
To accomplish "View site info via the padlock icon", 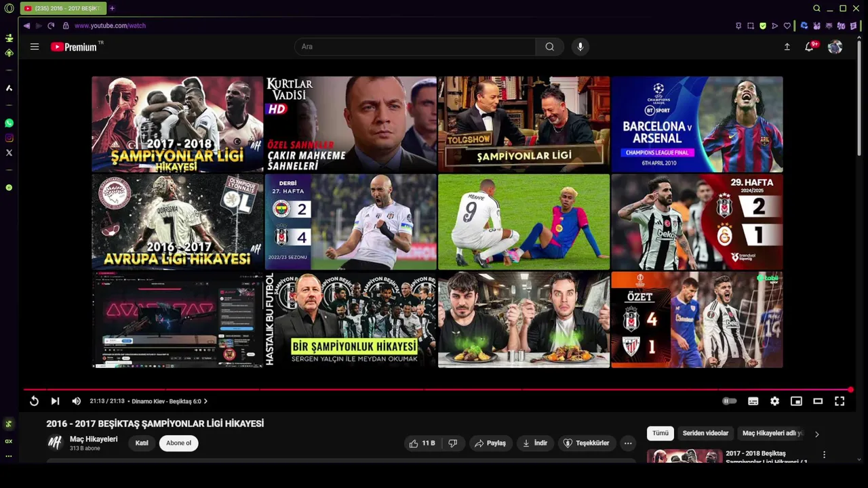I will point(66,26).
